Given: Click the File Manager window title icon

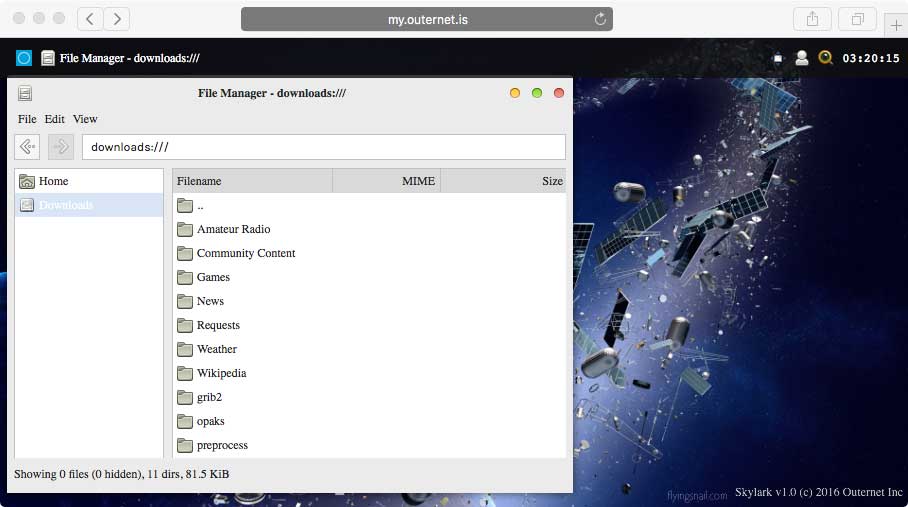Looking at the screenshot, I should tap(25, 93).
